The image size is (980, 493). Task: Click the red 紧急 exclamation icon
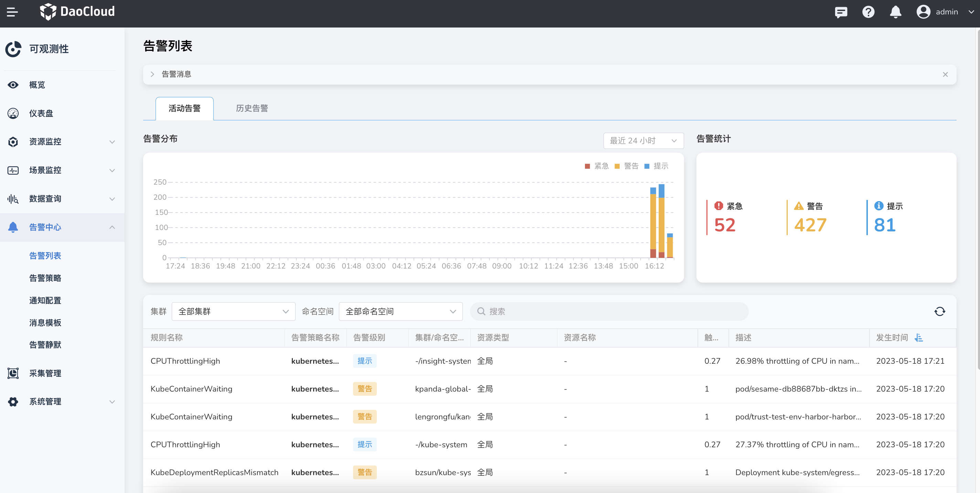pyautogui.click(x=718, y=206)
